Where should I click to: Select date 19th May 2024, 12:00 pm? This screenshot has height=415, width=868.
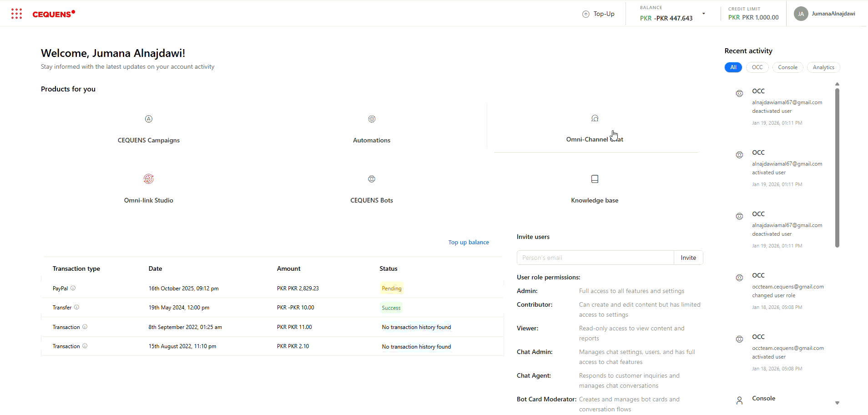[179, 308]
